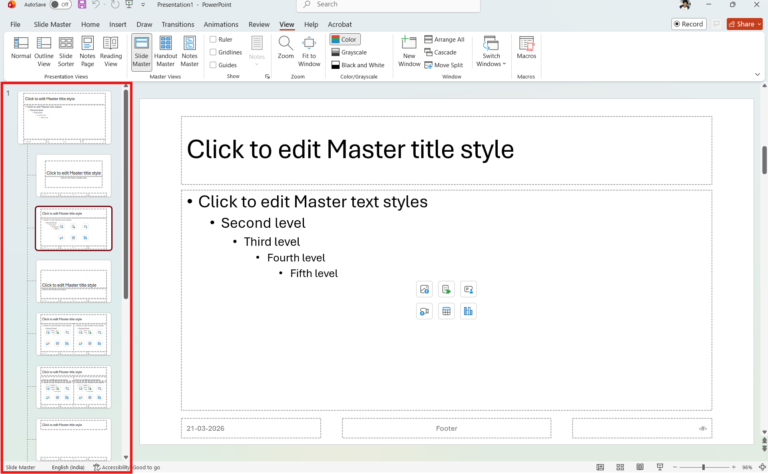Enable the Ruler checkbox
Viewport: 768px width, 474px height.
click(213, 39)
